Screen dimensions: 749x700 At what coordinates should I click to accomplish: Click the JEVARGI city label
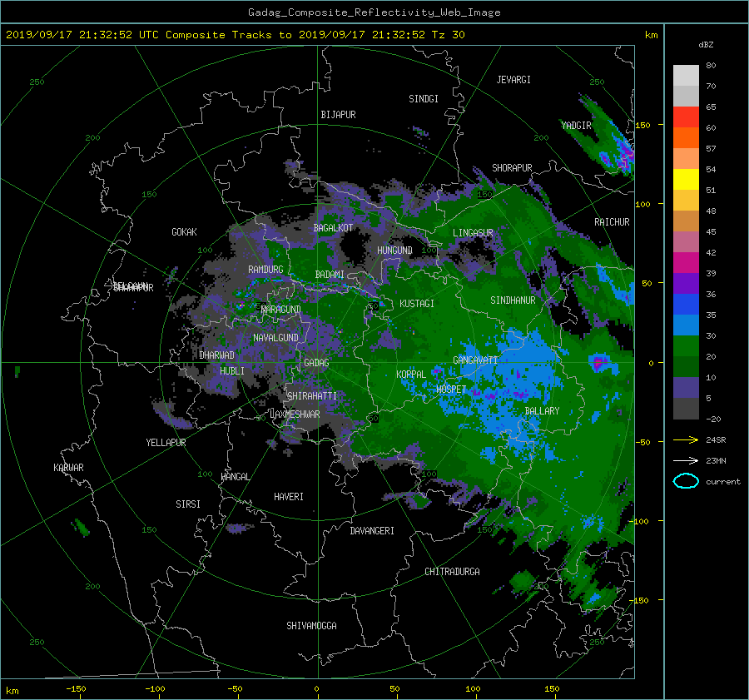click(513, 80)
